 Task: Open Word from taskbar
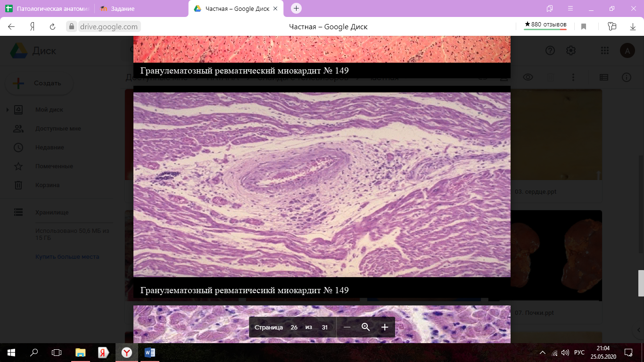click(x=150, y=352)
